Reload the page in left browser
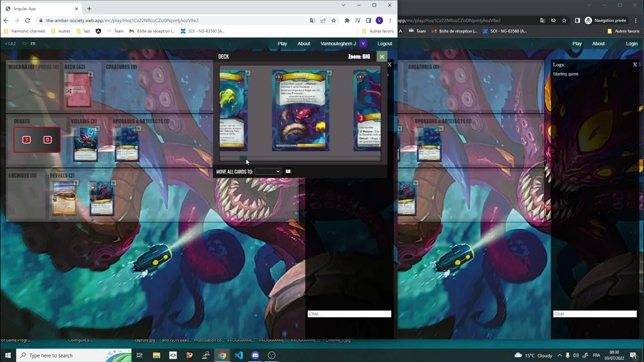 point(27,21)
